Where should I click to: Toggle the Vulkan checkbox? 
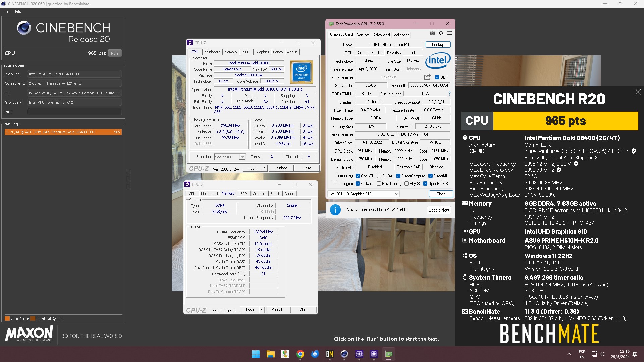[358, 184]
